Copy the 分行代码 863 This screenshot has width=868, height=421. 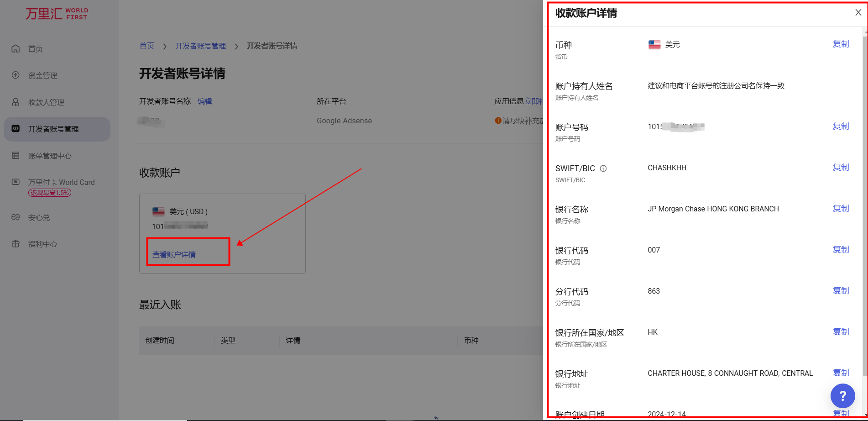coord(841,291)
